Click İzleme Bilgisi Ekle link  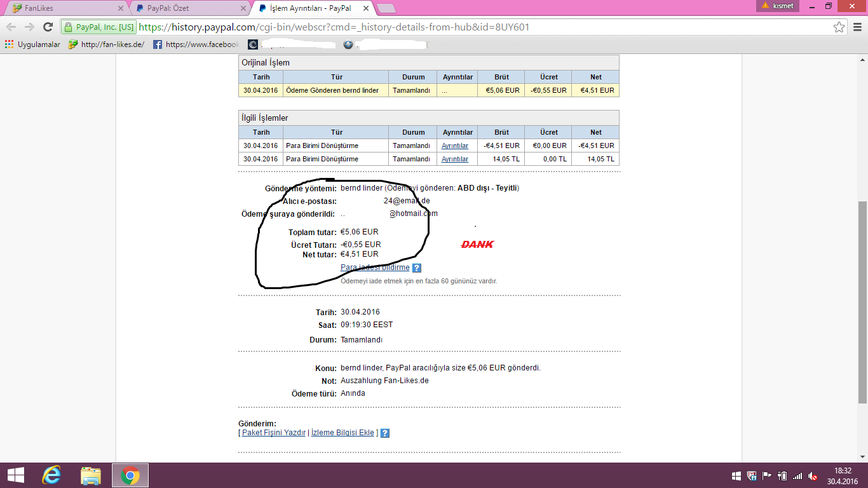click(x=342, y=433)
